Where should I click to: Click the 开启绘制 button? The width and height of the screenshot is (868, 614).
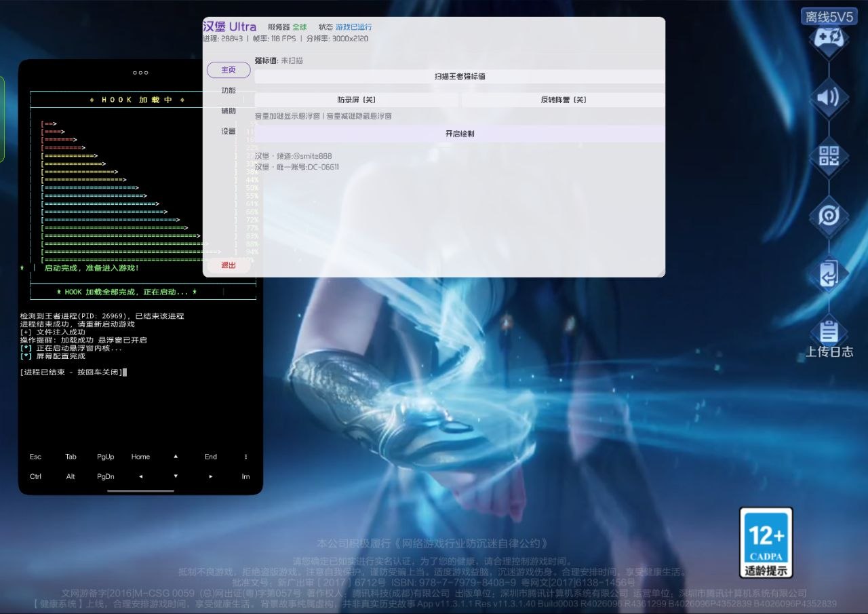[460, 134]
